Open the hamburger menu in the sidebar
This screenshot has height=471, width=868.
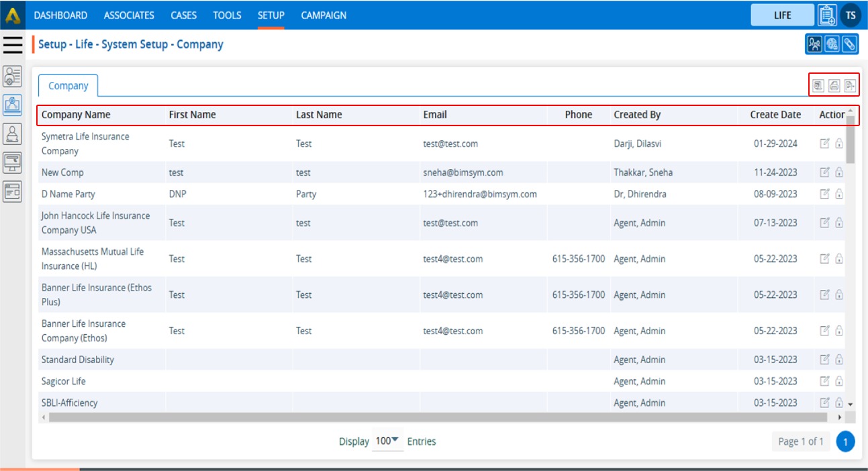[13, 44]
